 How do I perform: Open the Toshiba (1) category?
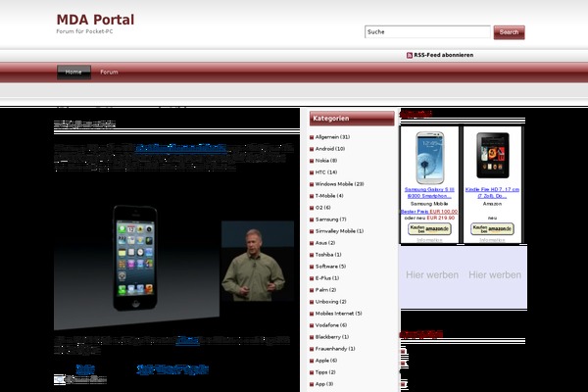point(328,255)
